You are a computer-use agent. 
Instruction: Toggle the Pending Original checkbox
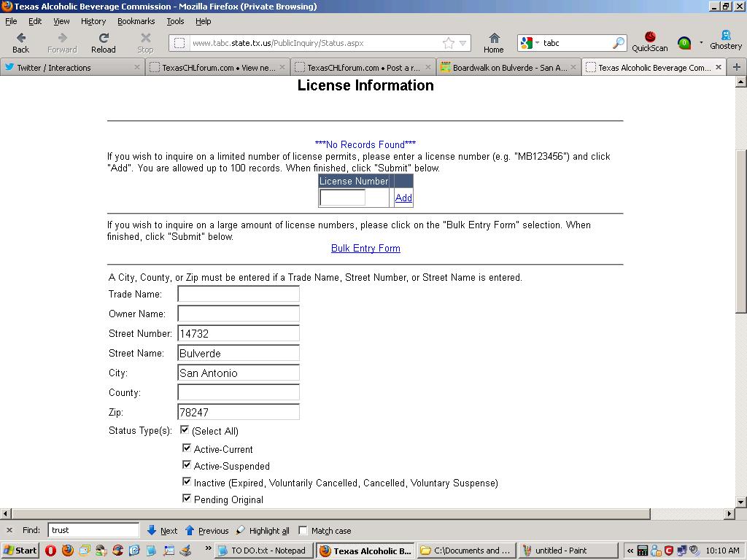point(187,499)
